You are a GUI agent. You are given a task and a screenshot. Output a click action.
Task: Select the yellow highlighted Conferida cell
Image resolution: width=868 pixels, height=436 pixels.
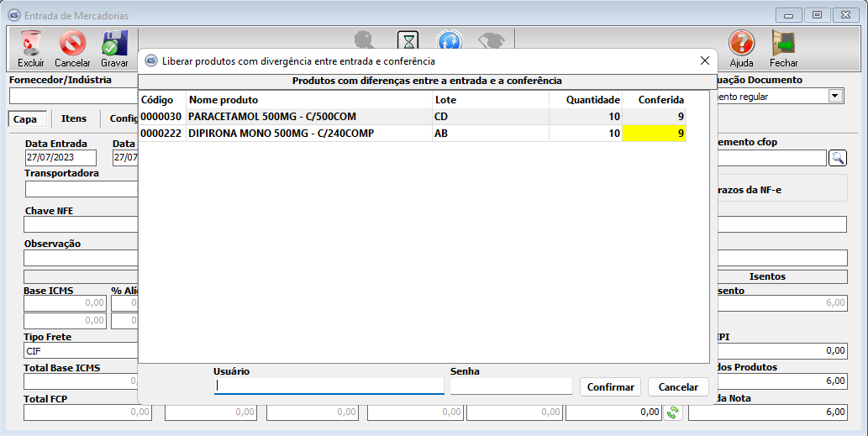click(654, 134)
